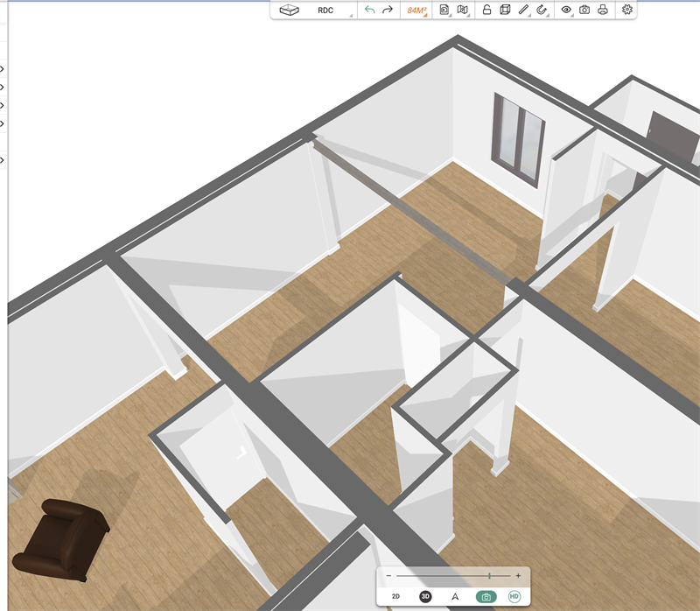Click the printer icon in toolbar
This screenshot has width=700, height=611.
pyautogui.click(x=603, y=11)
